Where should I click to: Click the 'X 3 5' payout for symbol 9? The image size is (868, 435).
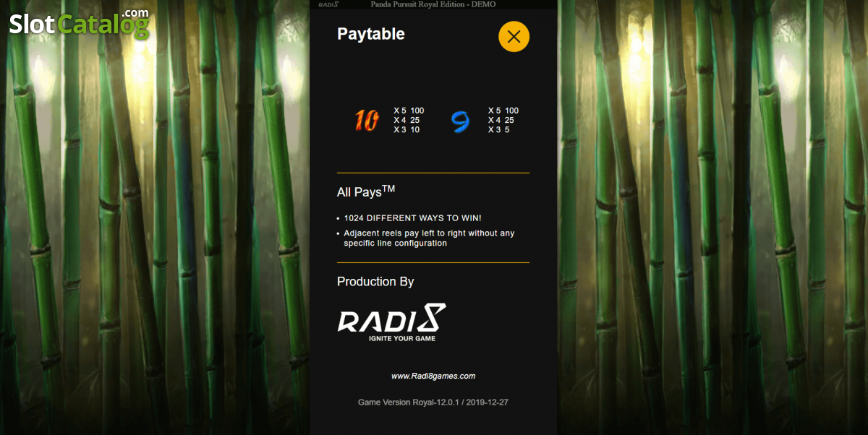pyautogui.click(x=499, y=130)
